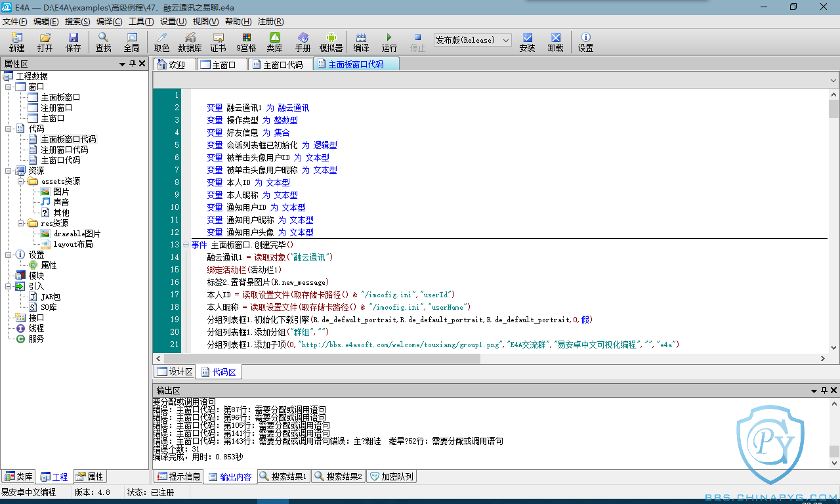Open the 取色 color picker tool

pos(161,42)
